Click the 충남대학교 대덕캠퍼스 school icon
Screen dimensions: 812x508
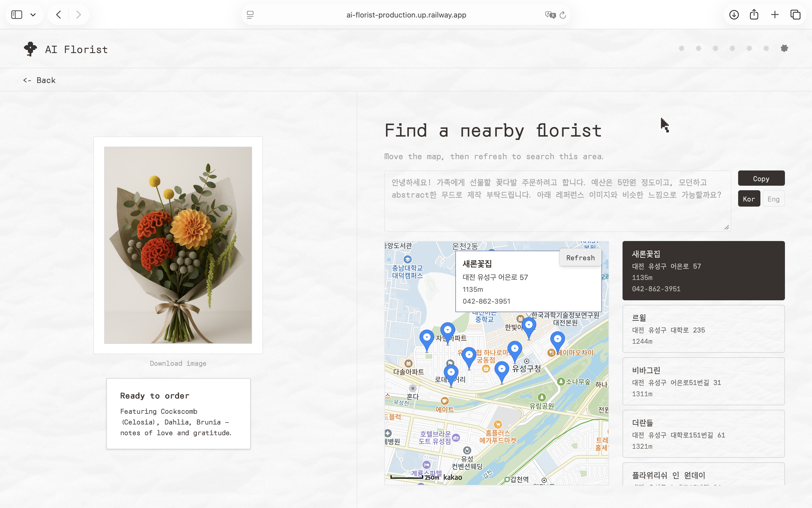click(x=408, y=259)
